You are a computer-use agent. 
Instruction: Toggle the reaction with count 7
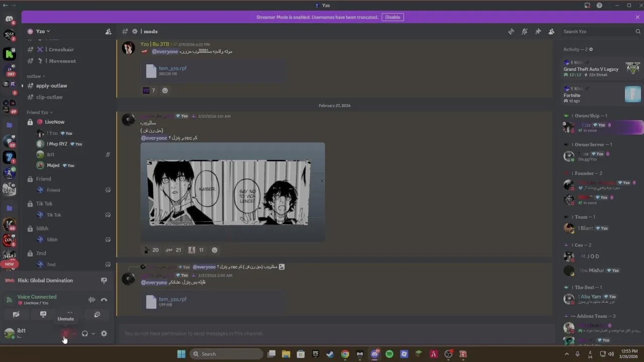point(149,90)
